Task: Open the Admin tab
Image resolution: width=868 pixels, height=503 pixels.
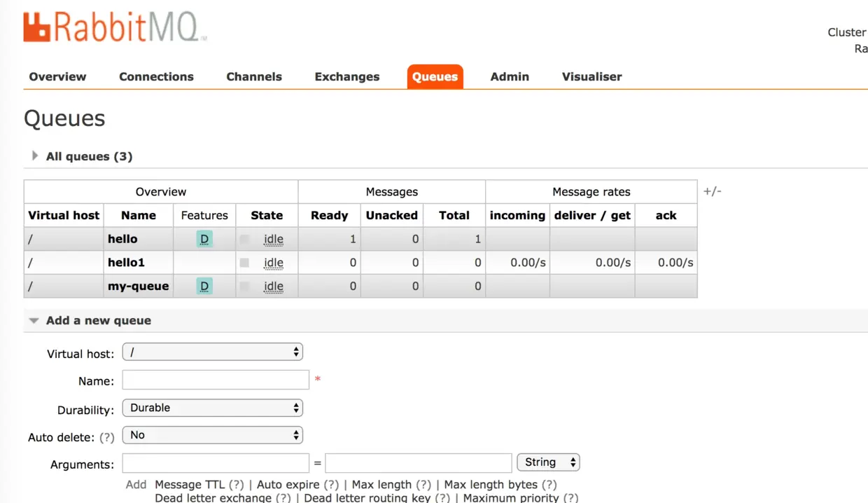Action: click(510, 77)
